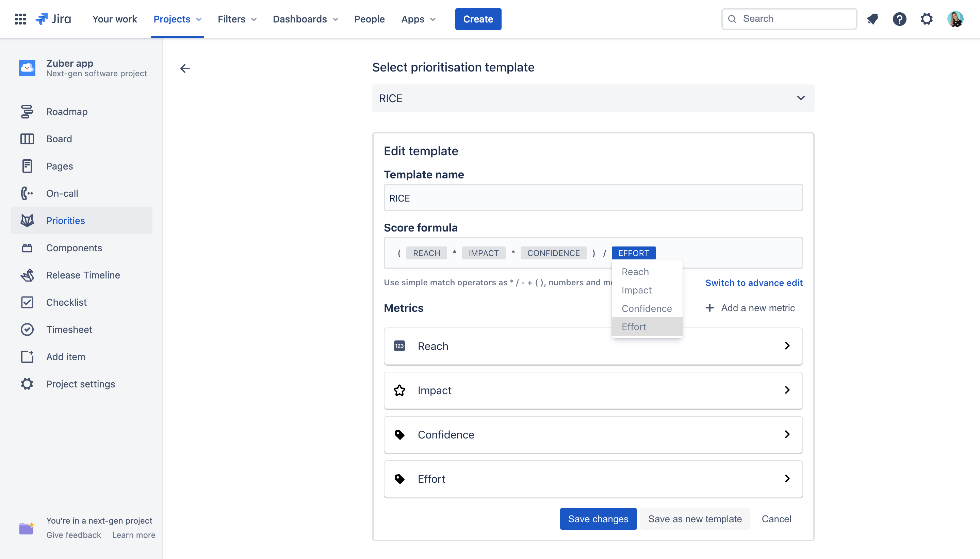Go back using the left arrow icon

(185, 68)
